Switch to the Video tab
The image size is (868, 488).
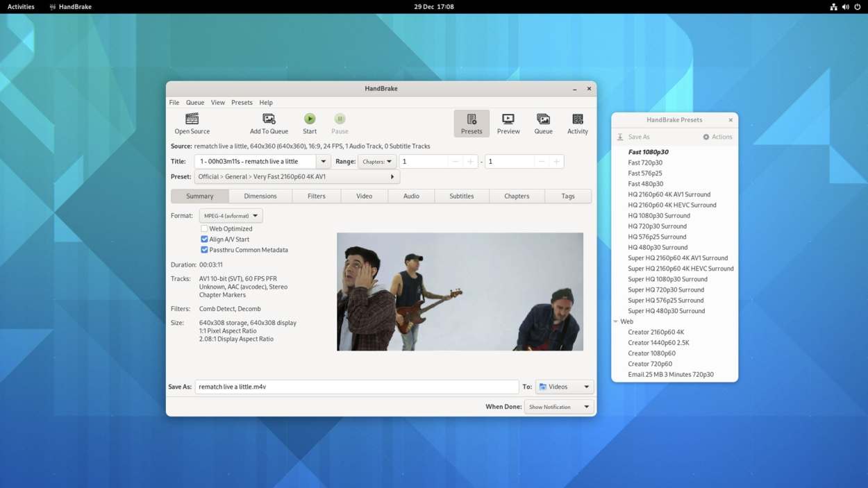tap(365, 196)
